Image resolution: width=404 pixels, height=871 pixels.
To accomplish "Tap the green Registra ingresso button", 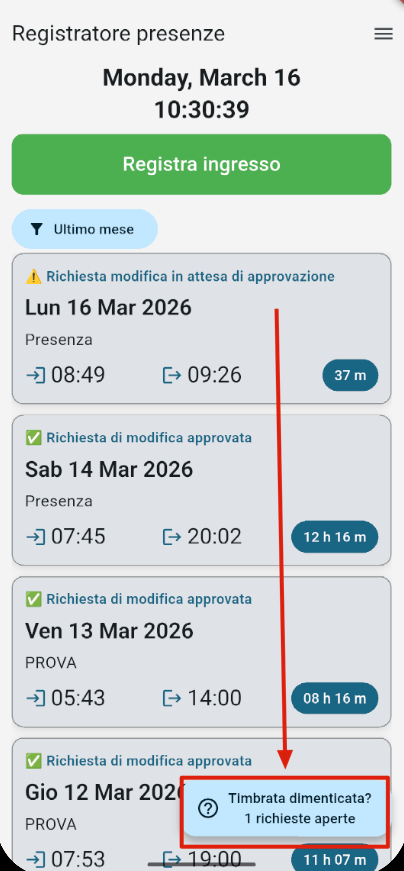I will point(202,164).
